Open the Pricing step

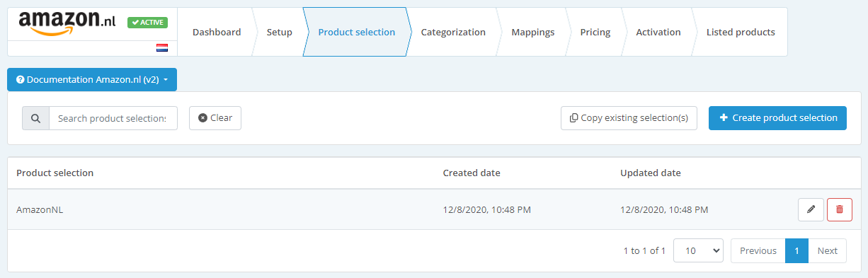coord(595,32)
